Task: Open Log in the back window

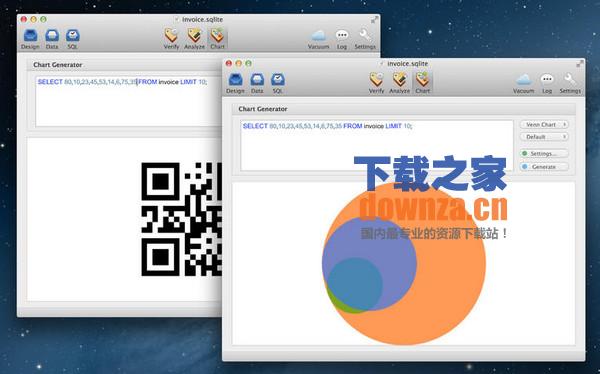Action: pyautogui.click(x=342, y=39)
